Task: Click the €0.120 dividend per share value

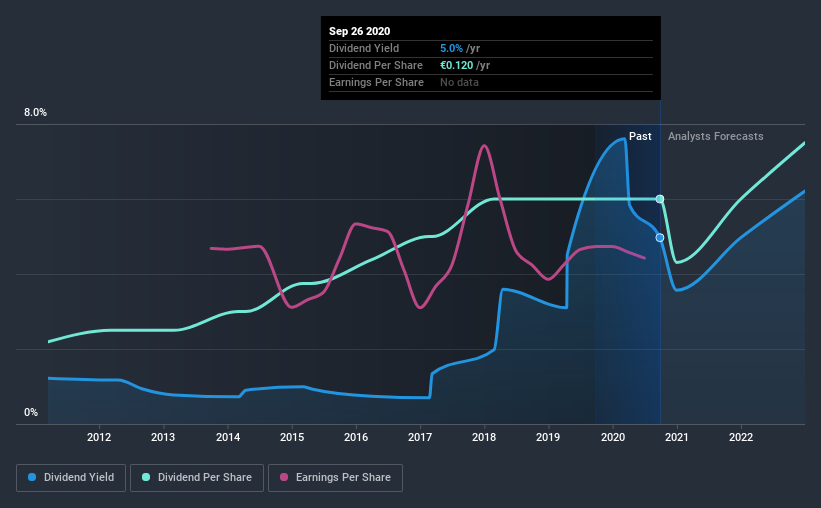Action: (457, 65)
